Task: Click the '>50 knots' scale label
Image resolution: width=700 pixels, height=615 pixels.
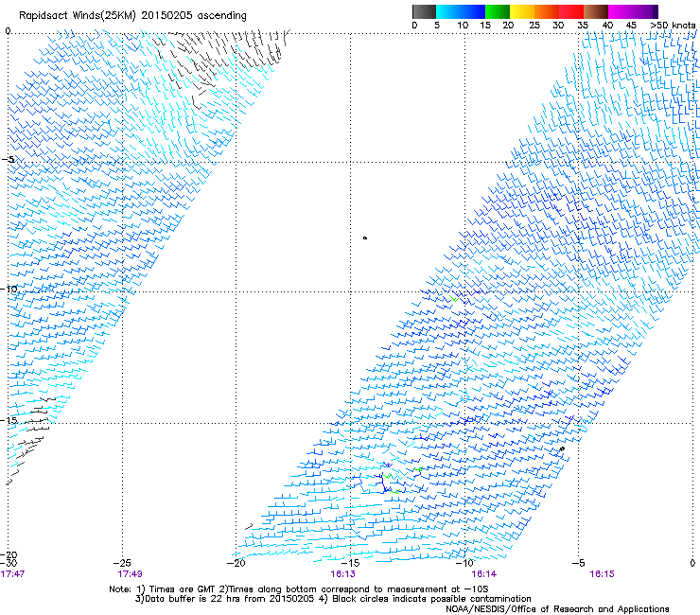Action: [x=673, y=26]
